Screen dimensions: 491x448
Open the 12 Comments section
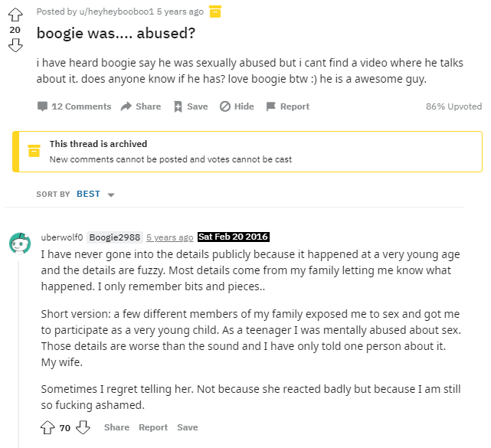pyautogui.click(x=74, y=106)
